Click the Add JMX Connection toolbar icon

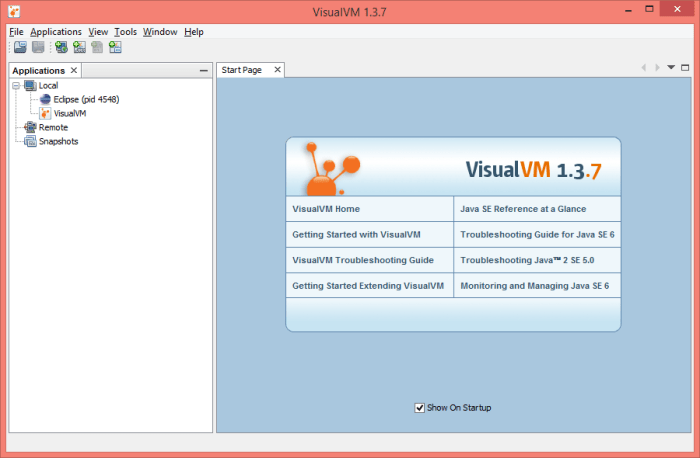[79, 47]
